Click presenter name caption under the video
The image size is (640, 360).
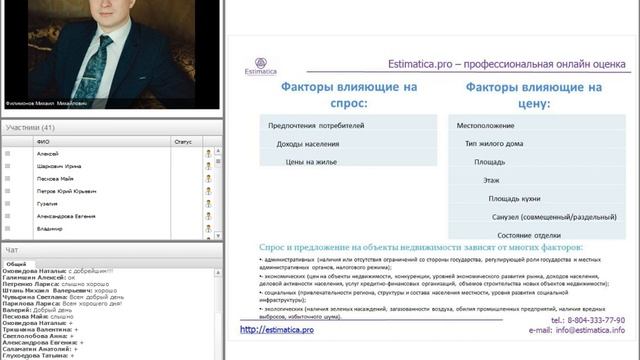pos(46,104)
